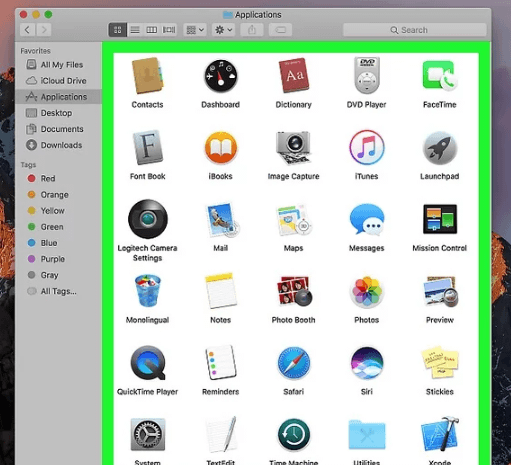
Task: Show All Tags in sidebar
Action: 58,291
